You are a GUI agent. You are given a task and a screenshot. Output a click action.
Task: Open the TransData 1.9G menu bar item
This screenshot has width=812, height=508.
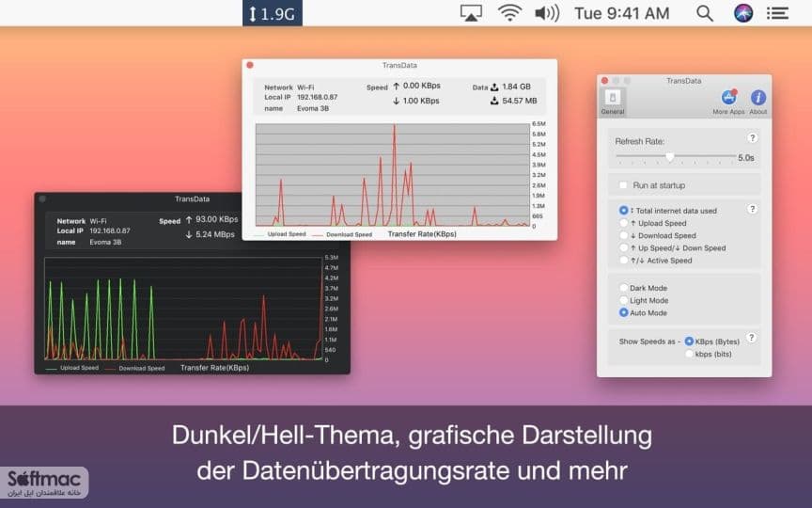point(273,13)
